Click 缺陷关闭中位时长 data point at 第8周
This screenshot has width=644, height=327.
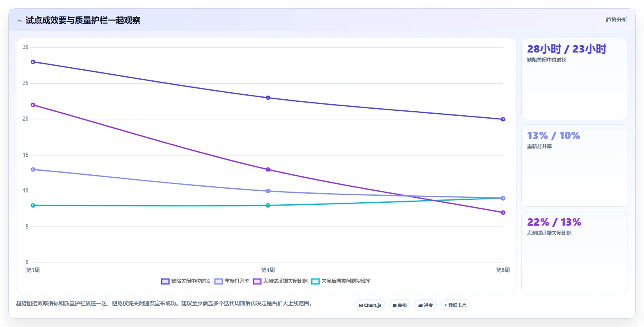click(503, 119)
